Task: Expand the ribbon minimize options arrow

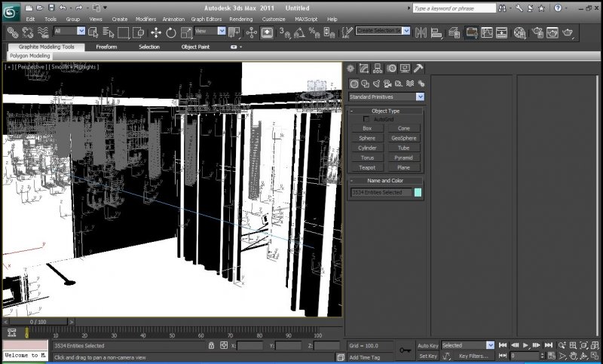Action: click(241, 47)
